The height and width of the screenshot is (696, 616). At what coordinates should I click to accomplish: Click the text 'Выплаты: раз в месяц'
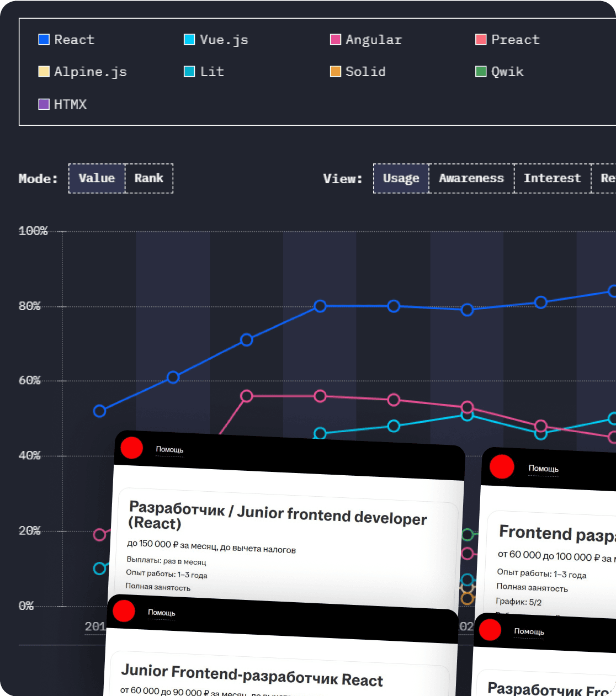(x=166, y=561)
